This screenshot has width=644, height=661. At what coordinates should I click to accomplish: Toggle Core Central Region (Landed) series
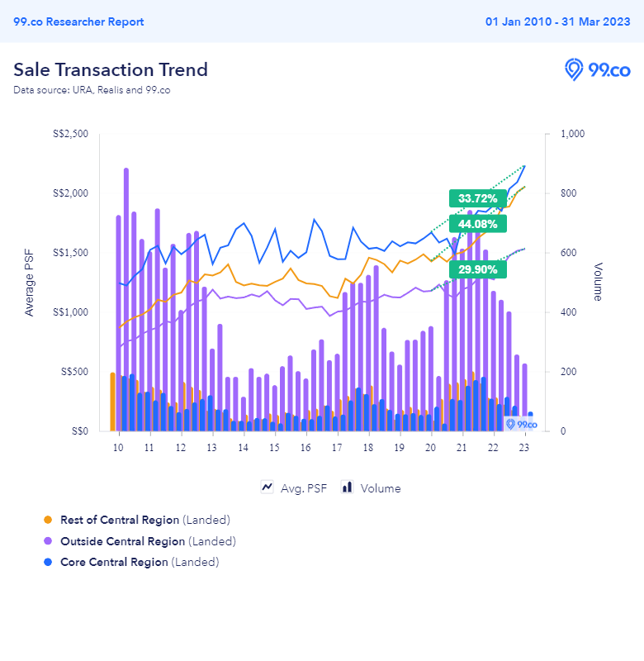pyautogui.click(x=140, y=562)
